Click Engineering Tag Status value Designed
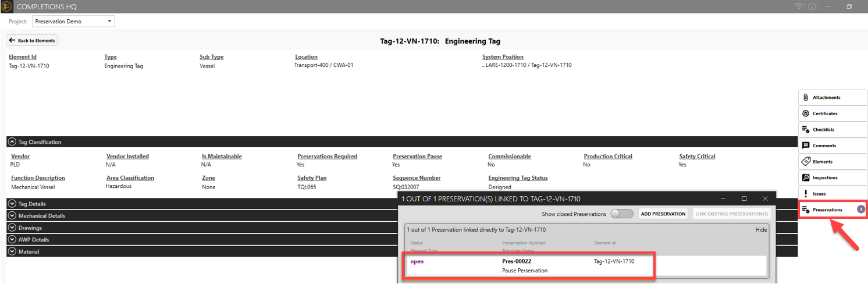 point(500,187)
